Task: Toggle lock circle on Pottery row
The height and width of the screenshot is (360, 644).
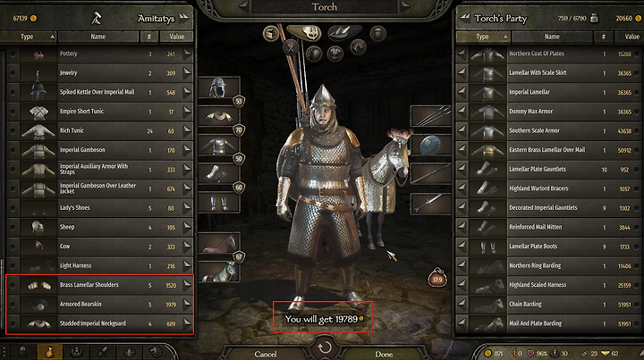Action: (x=13, y=54)
